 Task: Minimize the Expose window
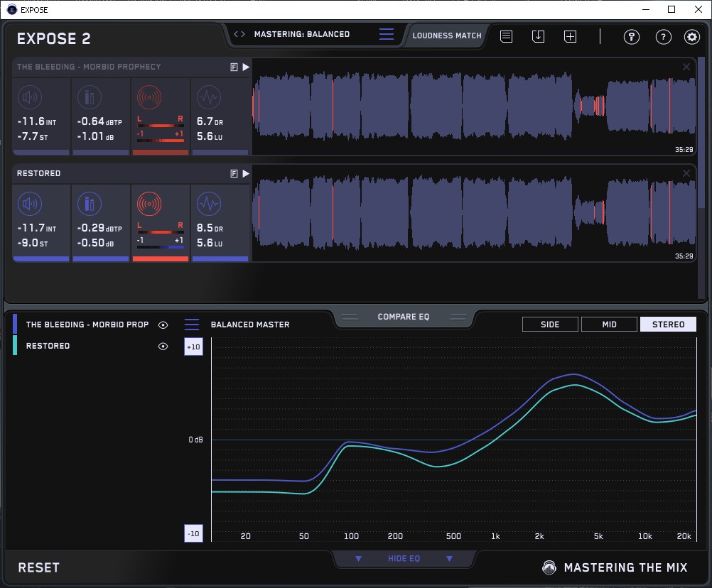click(646, 9)
